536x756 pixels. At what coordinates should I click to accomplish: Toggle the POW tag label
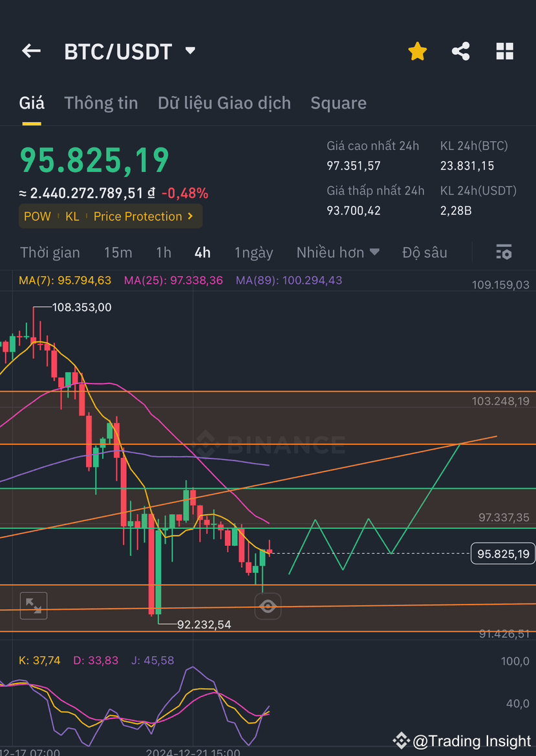pos(37,216)
